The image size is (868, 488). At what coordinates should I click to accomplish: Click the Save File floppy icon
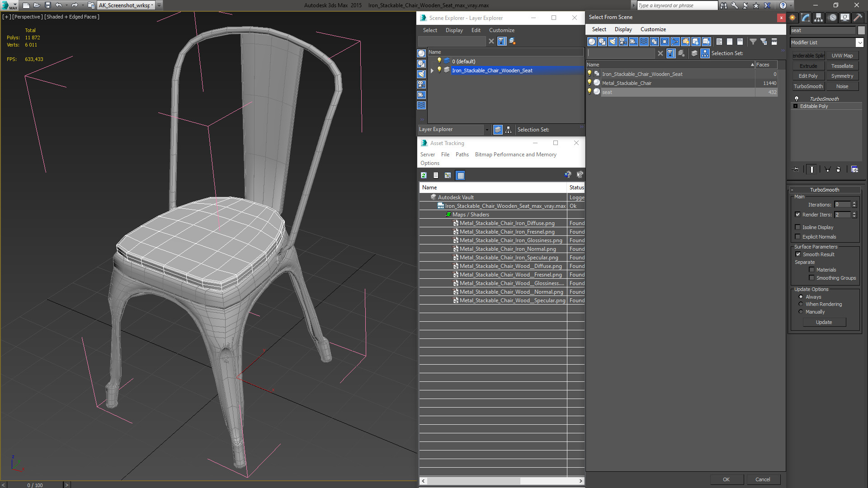click(47, 5)
